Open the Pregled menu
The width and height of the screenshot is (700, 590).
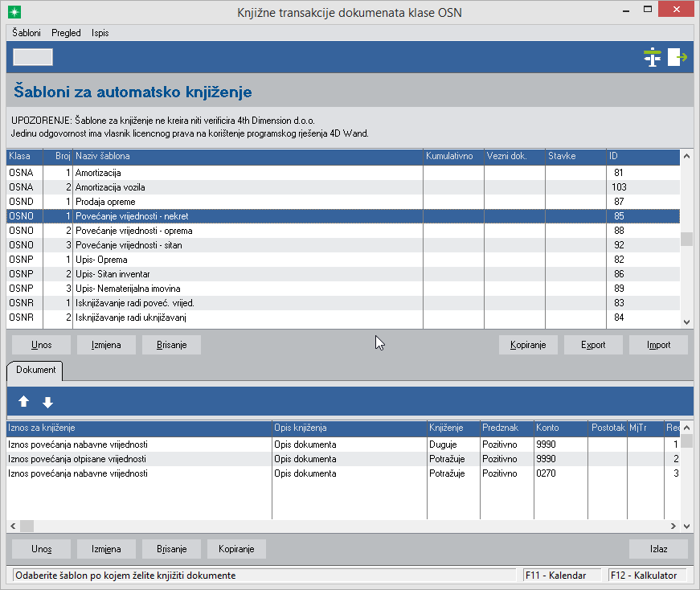pos(66,33)
